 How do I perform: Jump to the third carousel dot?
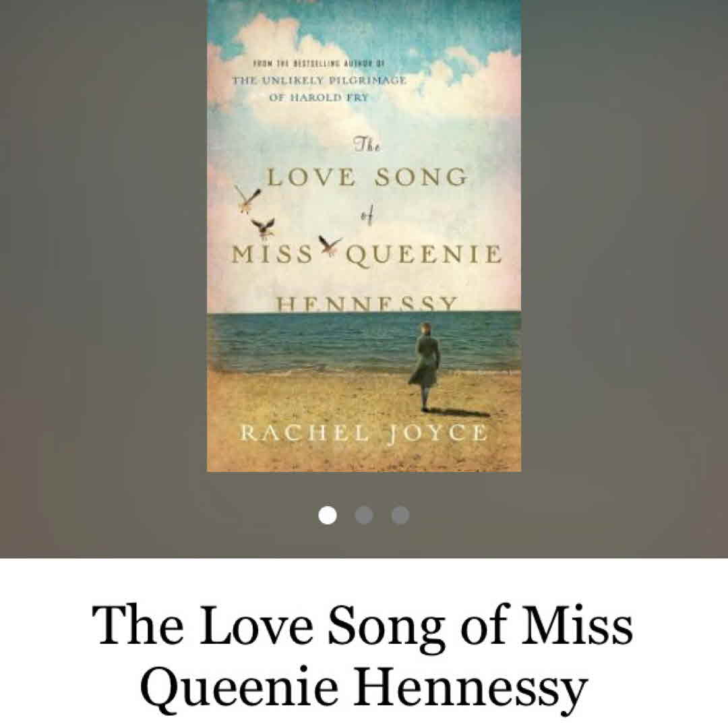tap(400, 515)
